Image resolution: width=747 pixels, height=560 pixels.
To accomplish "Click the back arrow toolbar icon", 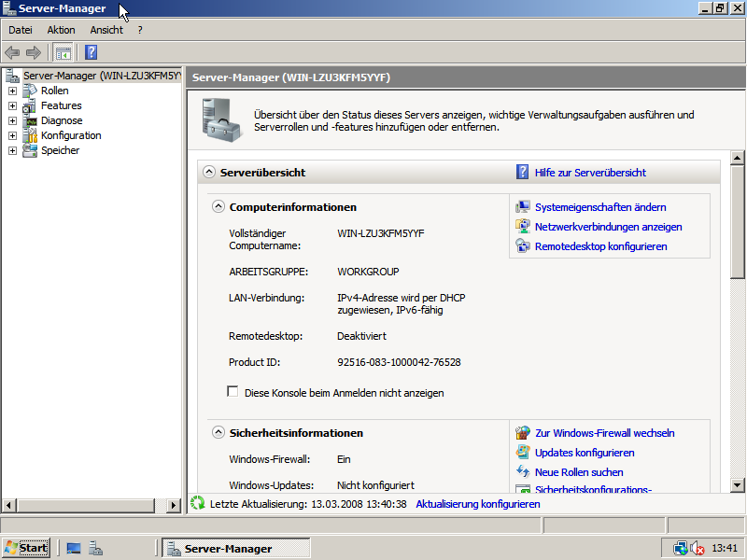I will [12, 52].
